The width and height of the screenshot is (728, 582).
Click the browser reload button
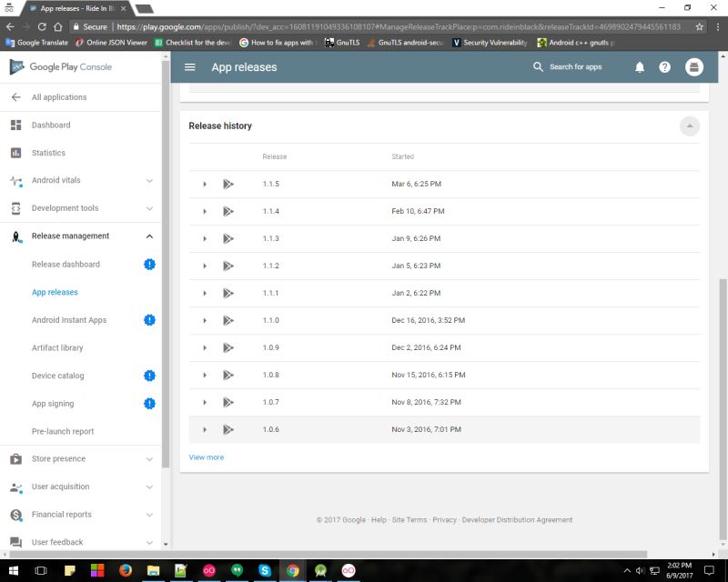[x=42, y=27]
